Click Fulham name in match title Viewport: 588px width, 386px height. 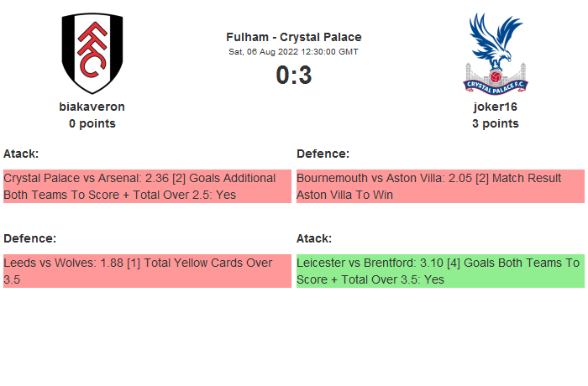click(x=248, y=37)
